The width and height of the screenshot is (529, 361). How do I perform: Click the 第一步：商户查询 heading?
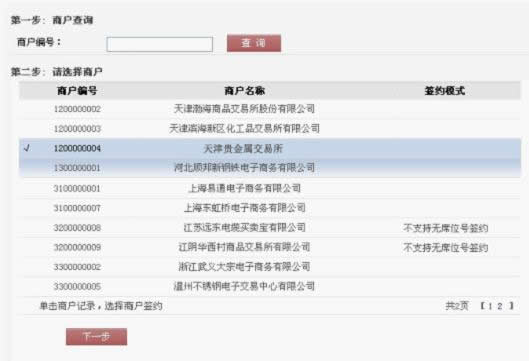click(x=52, y=20)
